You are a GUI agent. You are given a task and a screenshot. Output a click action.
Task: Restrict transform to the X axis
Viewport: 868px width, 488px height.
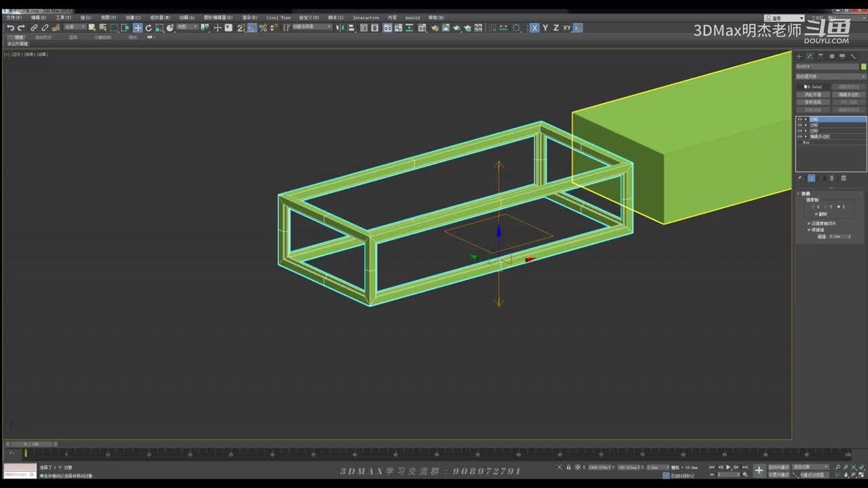[534, 28]
